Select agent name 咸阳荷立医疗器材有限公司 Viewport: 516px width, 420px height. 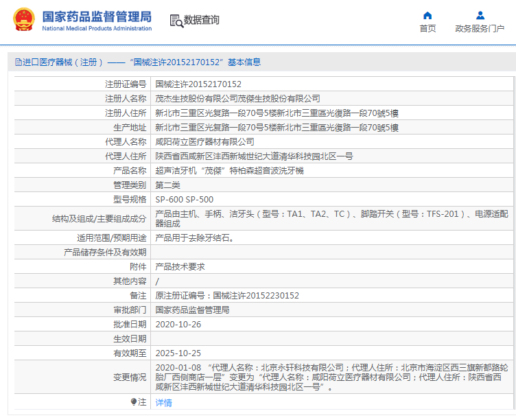tap(204, 142)
